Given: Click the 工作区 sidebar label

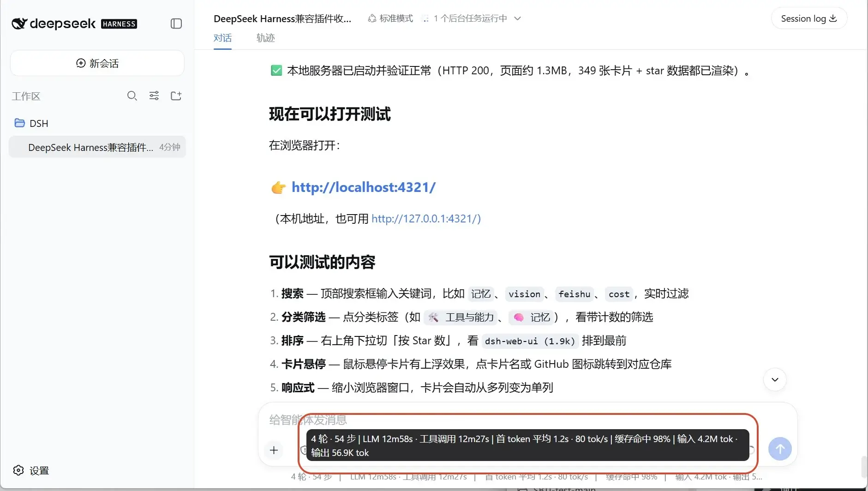Looking at the screenshot, I should click(26, 96).
